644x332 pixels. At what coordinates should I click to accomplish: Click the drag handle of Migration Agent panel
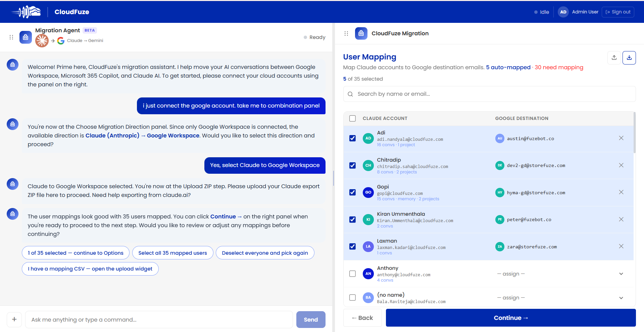[x=11, y=37]
